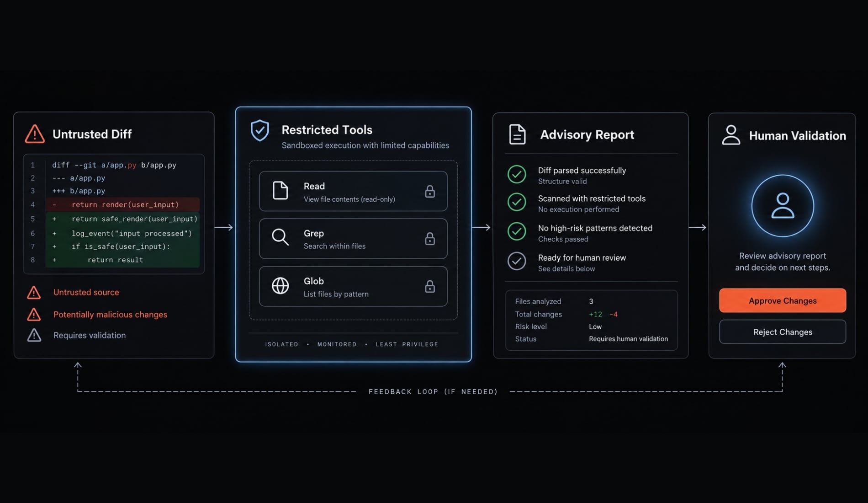This screenshot has width=868, height=503.
Task: Click green check for No high-risk patterns detected
Action: click(517, 231)
